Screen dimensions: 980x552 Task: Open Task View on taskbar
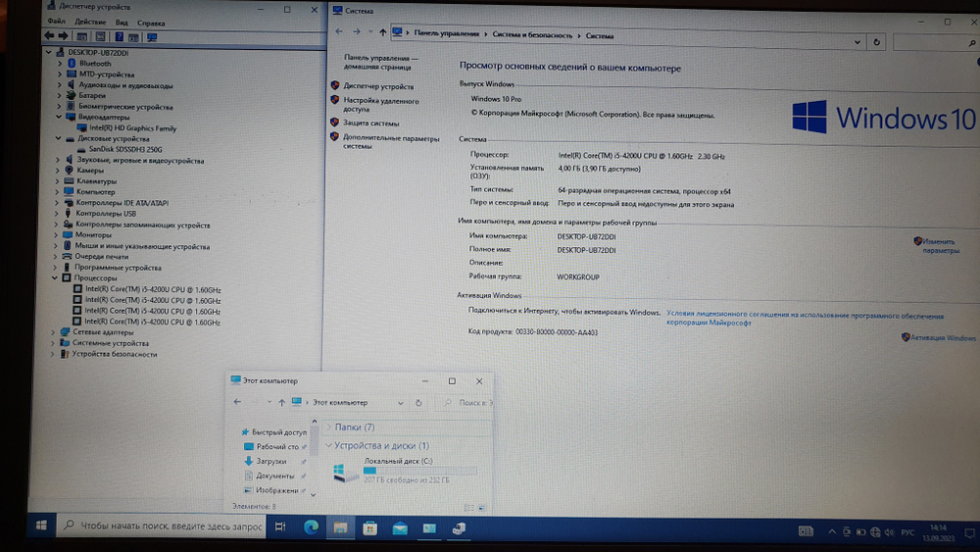[x=280, y=527]
